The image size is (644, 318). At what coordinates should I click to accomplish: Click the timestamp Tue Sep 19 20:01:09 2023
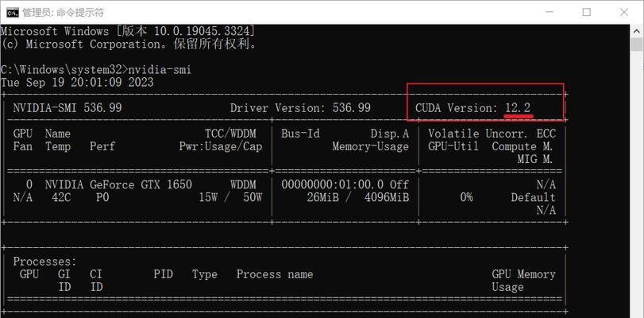pyautogui.click(x=77, y=82)
